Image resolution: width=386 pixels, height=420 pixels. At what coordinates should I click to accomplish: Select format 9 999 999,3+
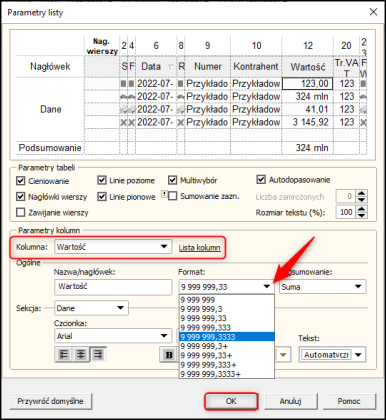(x=227, y=346)
